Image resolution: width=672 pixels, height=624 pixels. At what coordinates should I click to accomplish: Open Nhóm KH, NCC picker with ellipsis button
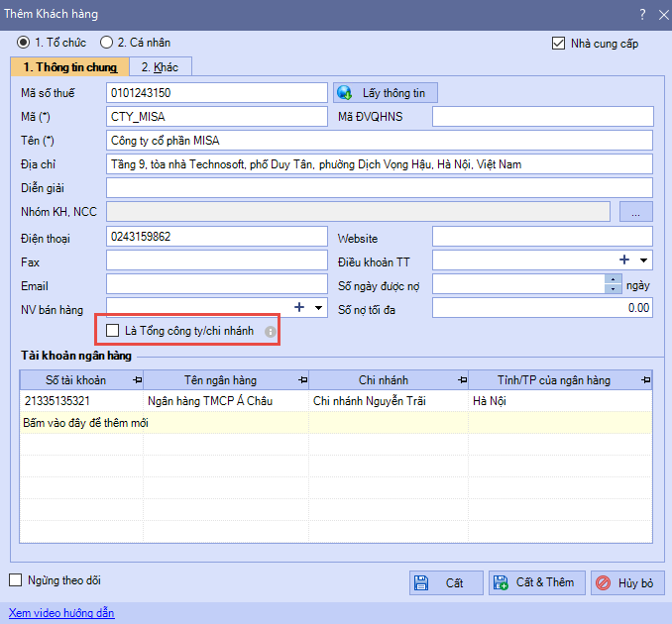coord(635,211)
